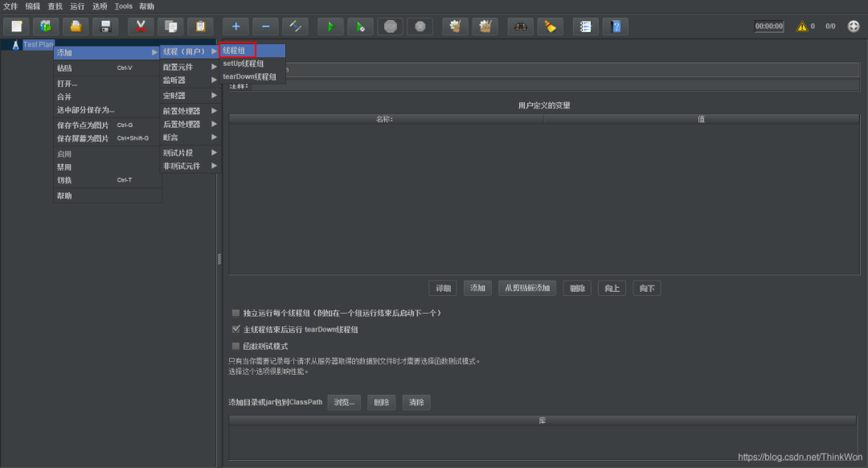Screen dimensions: 868x468
Task: Open the Function Helper list icon
Action: (586, 26)
